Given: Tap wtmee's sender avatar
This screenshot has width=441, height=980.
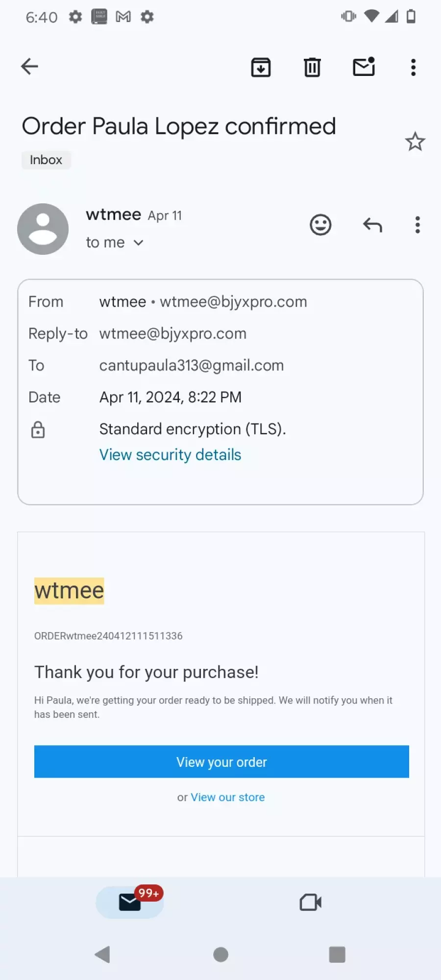Looking at the screenshot, I should pyautogui.click(x=43, y=229).
